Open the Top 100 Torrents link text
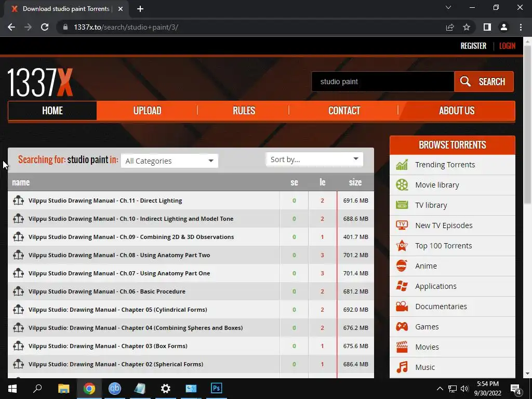This screenshot has width=532, height=399. [x=444, y=246]
